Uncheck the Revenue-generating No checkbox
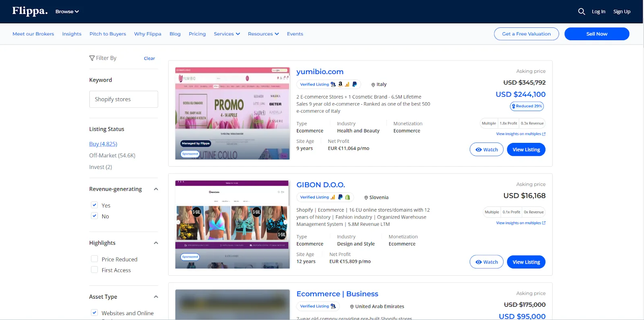This screenshot has height=320, width=644. point(94,216)
